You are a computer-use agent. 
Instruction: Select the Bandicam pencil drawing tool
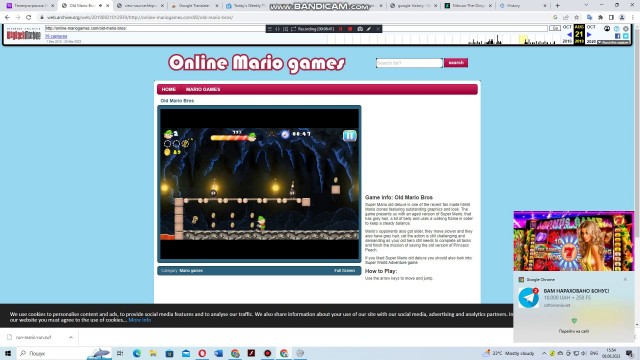[x=369, y=29]
